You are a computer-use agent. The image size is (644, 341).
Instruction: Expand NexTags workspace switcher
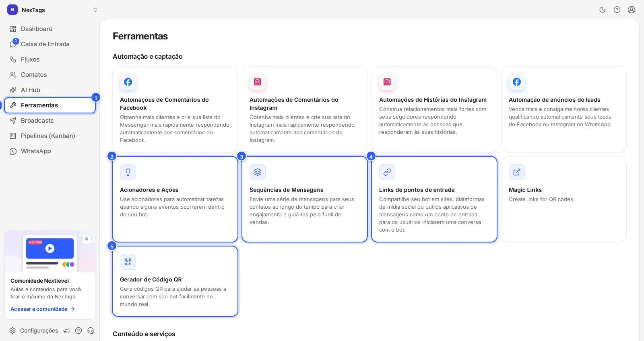pyautogui.click(x=95, y=10)
